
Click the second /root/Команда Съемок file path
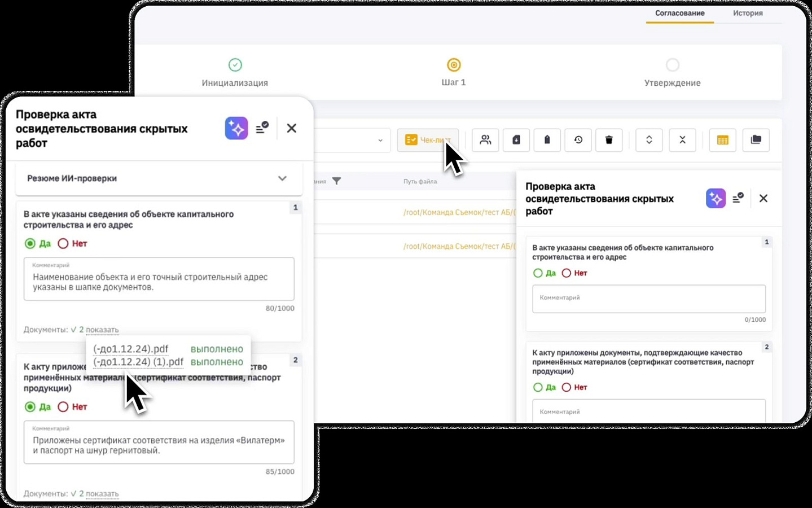pyautogui.click(x=459, y=246)
